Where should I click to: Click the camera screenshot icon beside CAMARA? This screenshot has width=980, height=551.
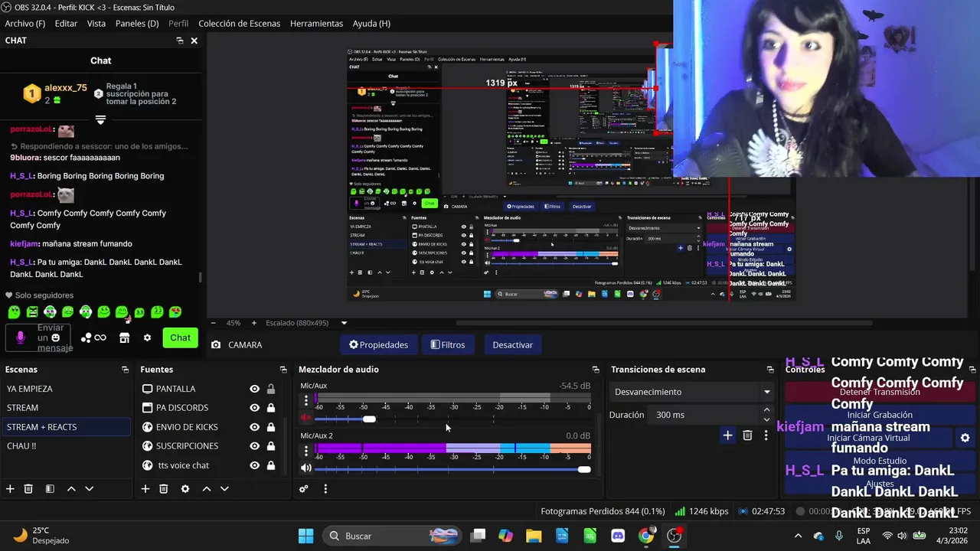[x=216, y=345]
